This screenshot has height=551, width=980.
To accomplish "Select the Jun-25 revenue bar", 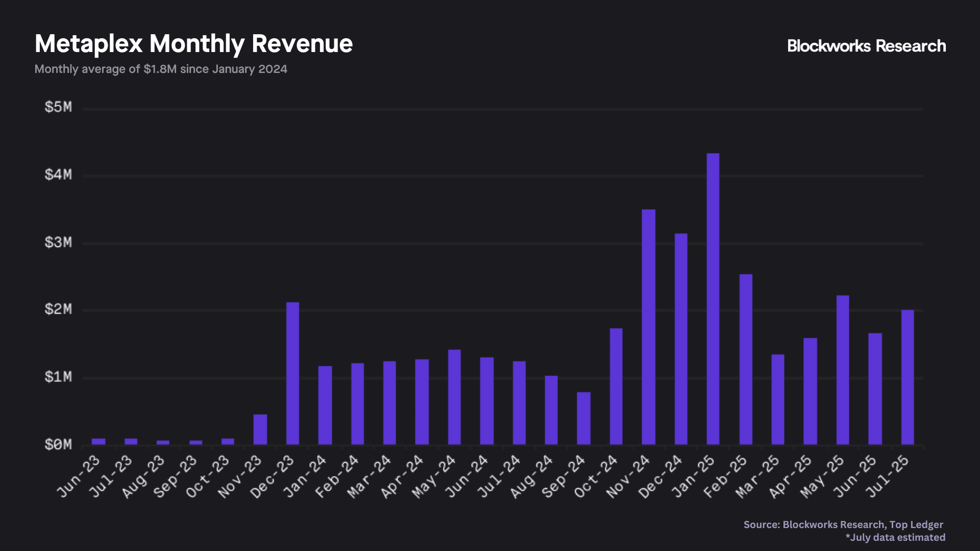I will pos(875,389).
